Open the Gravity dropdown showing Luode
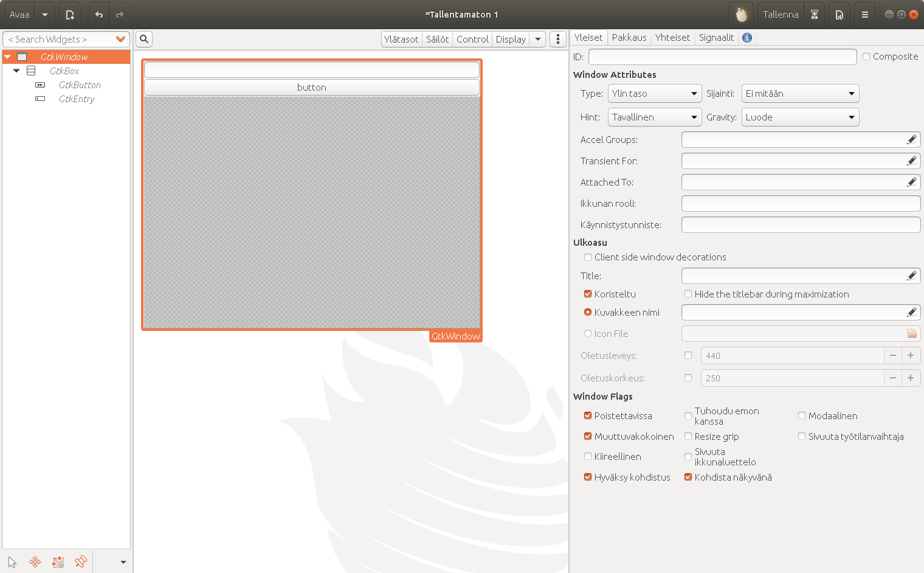This screenshot has height=573, width=924. pyautogui.click(x=800, y=117)
